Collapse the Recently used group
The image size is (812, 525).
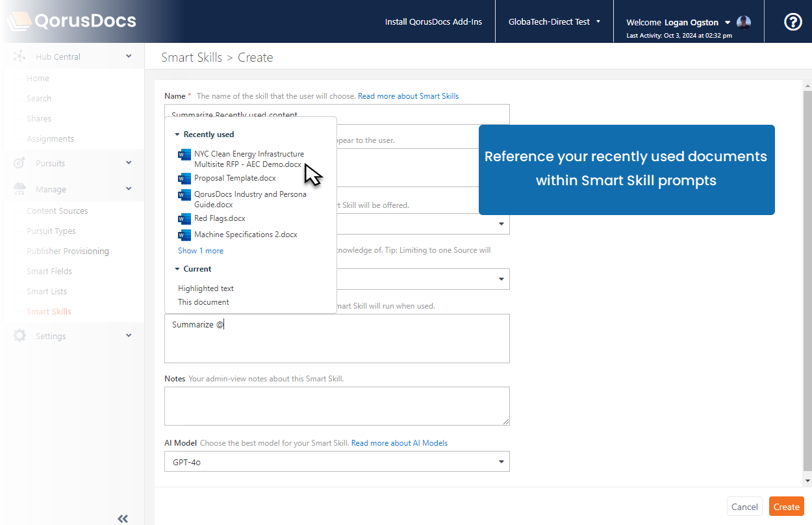(x=177, y=134)
